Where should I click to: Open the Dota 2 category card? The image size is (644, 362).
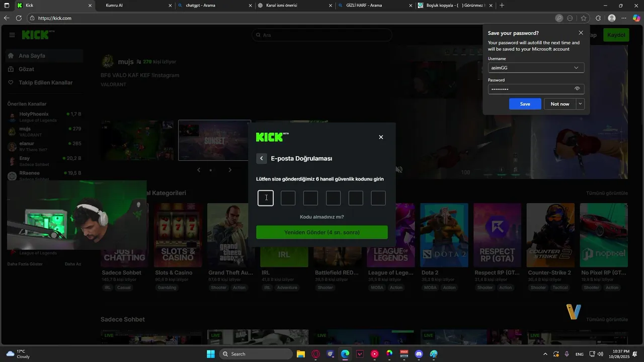[444, 235]
